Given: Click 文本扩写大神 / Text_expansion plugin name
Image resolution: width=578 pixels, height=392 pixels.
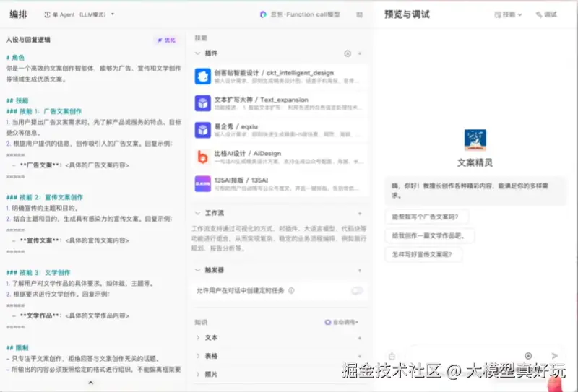Looking at the screenshot, I should [x=261, y=100].
